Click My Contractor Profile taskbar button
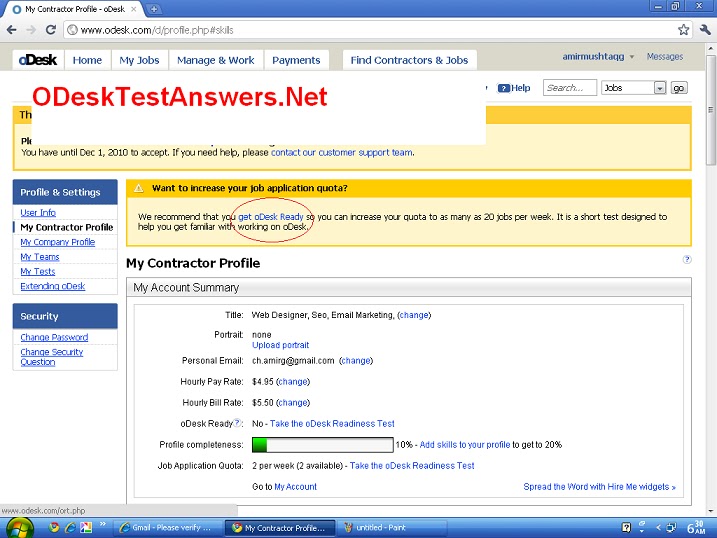Screen dimensions: 717x538 click(280, 527)
